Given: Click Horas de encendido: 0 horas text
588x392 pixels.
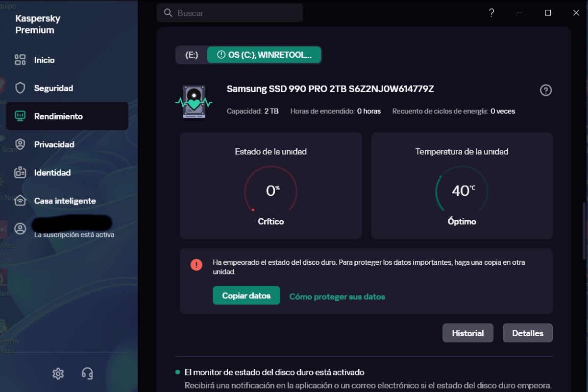Looking at the screenshot, I should pyautogui.click(x=336, y=111).
